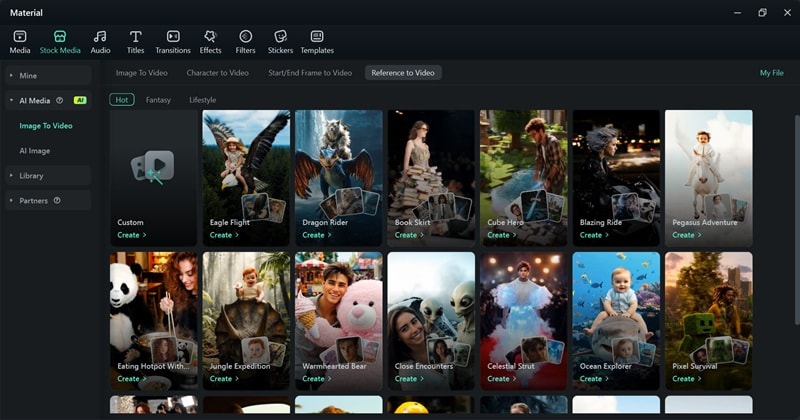Select the Stock Media icon
Screen dimensions: 800x420
tap(60, 36)
